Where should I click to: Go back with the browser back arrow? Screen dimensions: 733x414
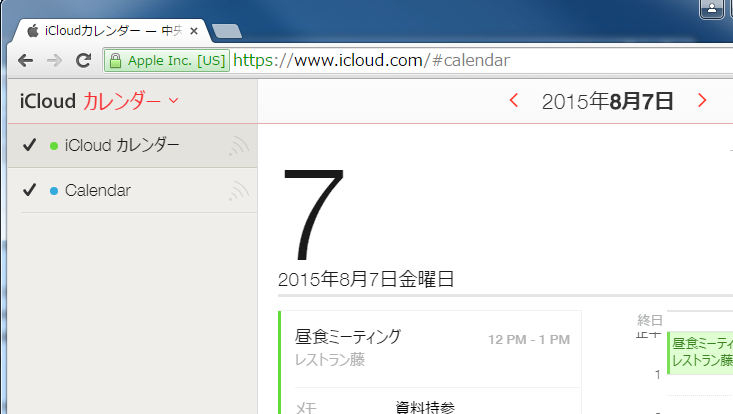(25, 60)
